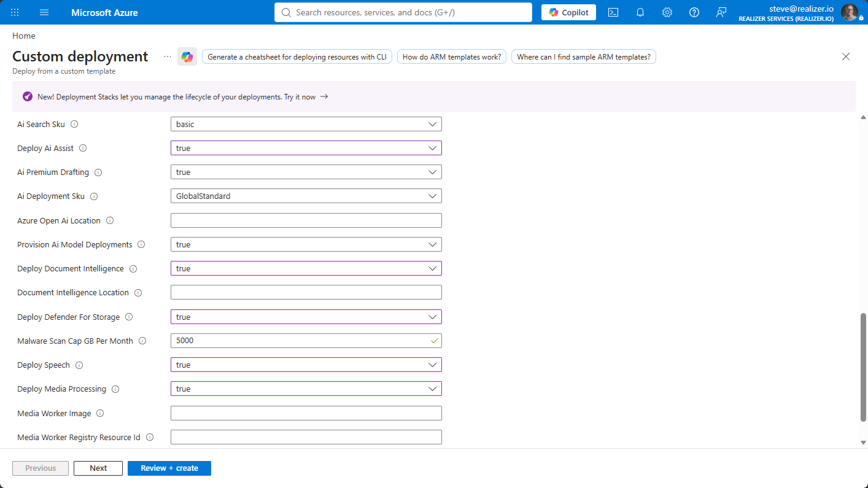Expand the Deploy Media Processing dropdown
The image size is (868, 488).
tap(306, 389)
